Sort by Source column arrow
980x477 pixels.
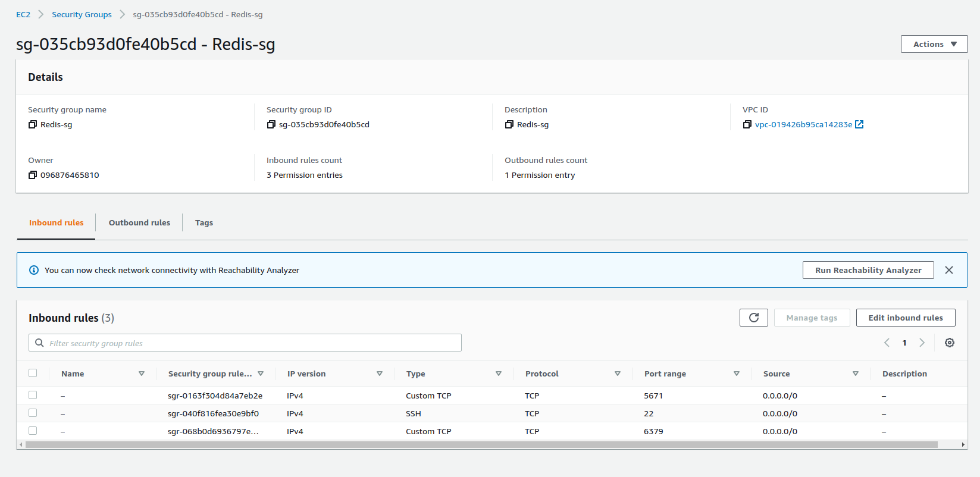click(856, 374)
